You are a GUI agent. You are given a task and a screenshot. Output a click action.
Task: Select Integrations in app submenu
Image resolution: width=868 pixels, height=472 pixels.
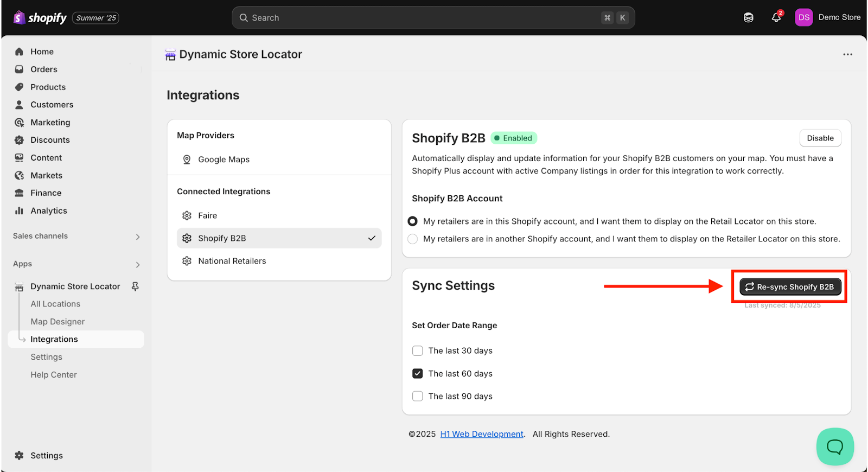click(x=76, y=339)
